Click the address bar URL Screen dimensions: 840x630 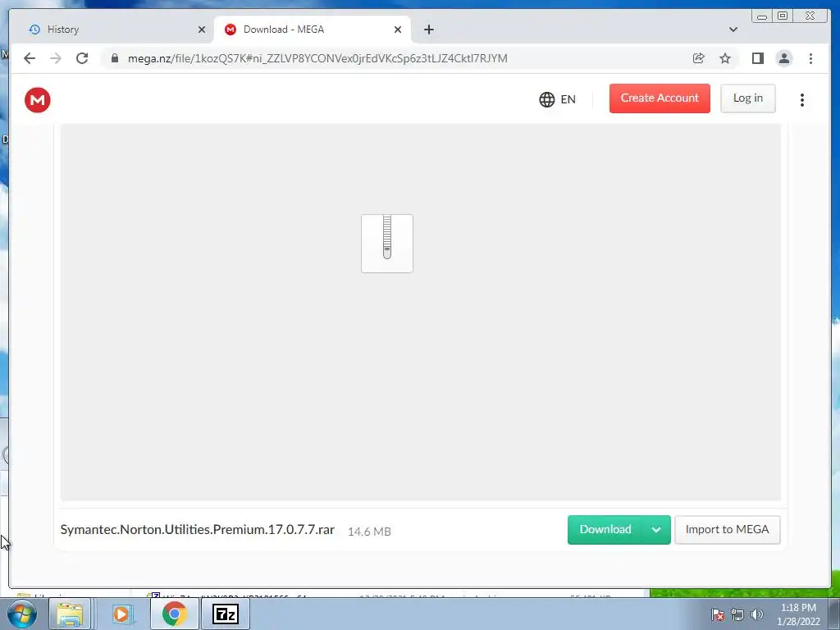click(317, 58)
